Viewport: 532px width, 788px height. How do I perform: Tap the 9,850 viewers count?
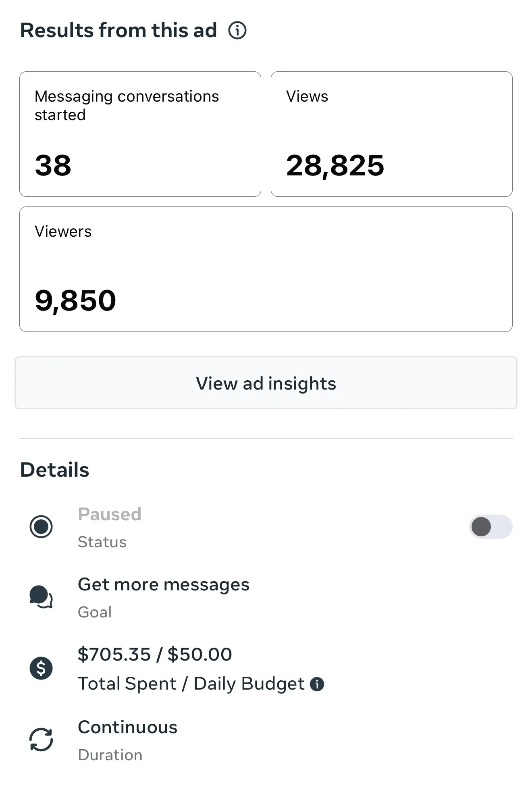click(x=75, y=301)
